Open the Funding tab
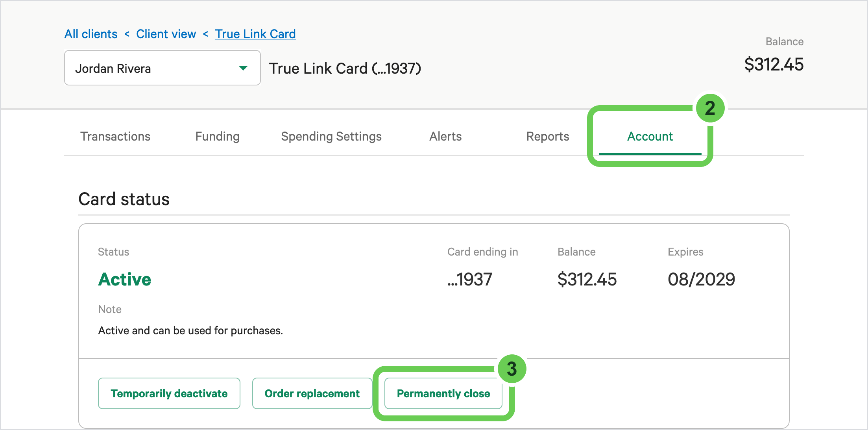Image resolution: width=868 pixels, height=430 pixels. [217, 136]
